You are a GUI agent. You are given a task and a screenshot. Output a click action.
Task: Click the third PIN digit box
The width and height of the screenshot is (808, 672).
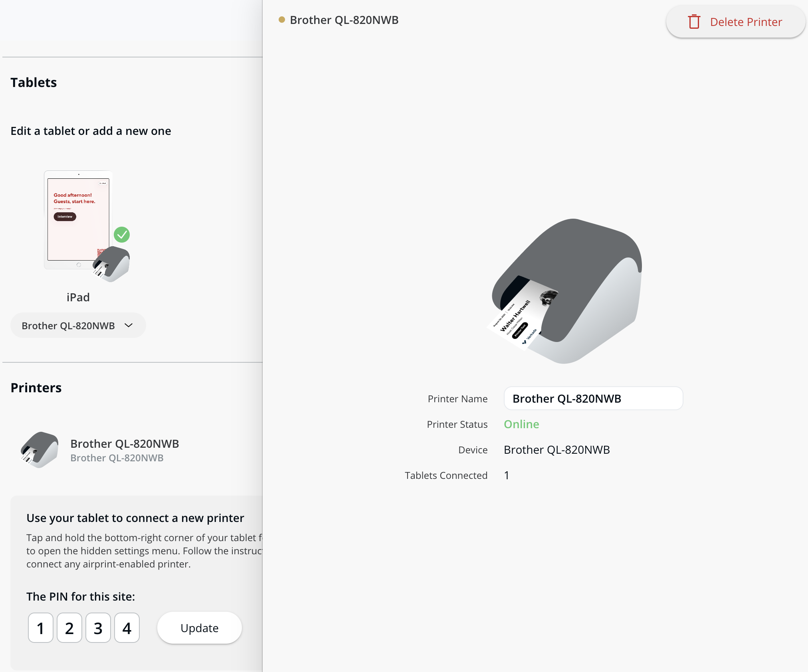98,628
